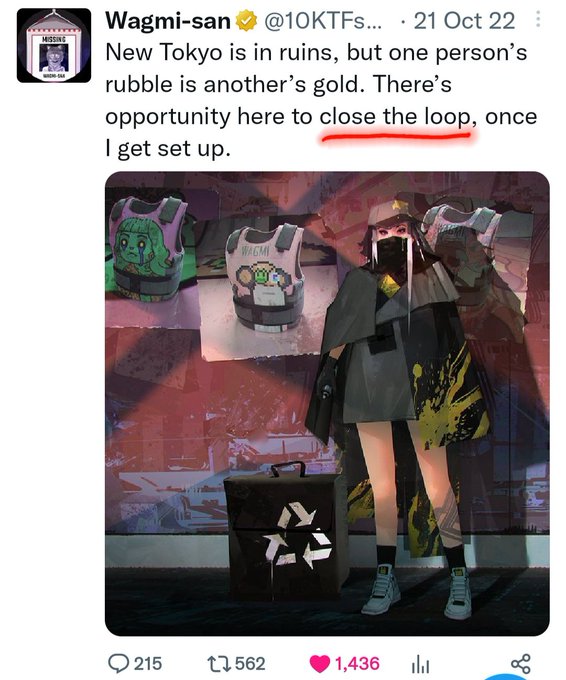Click the 562 retweets count
Image resolution: width=566 pixels, height=680 pixels.
tap(250, 664)
